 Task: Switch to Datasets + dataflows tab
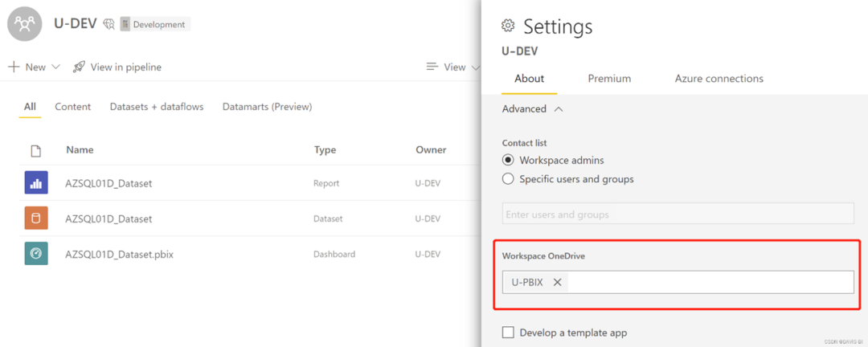coord(157,107)
